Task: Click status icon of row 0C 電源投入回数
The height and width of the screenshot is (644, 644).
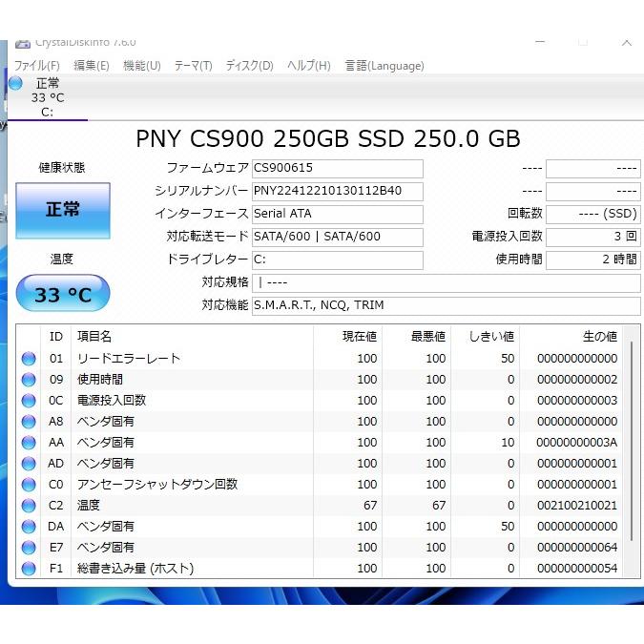Action: [x=29, y=401]
